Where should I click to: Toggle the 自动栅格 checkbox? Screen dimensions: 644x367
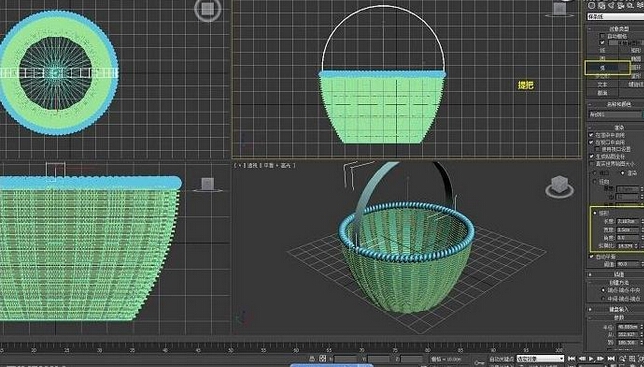[602, 36]
